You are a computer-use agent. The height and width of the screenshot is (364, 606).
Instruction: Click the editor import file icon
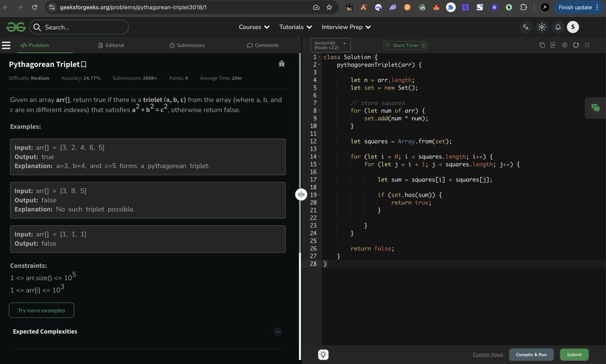click(553, 45)
